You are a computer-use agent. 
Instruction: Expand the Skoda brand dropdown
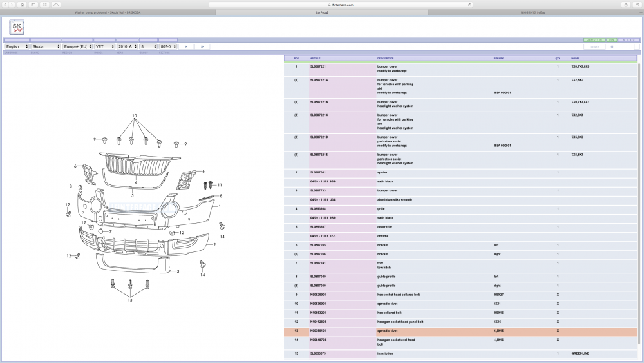click(x=46, y=46)
